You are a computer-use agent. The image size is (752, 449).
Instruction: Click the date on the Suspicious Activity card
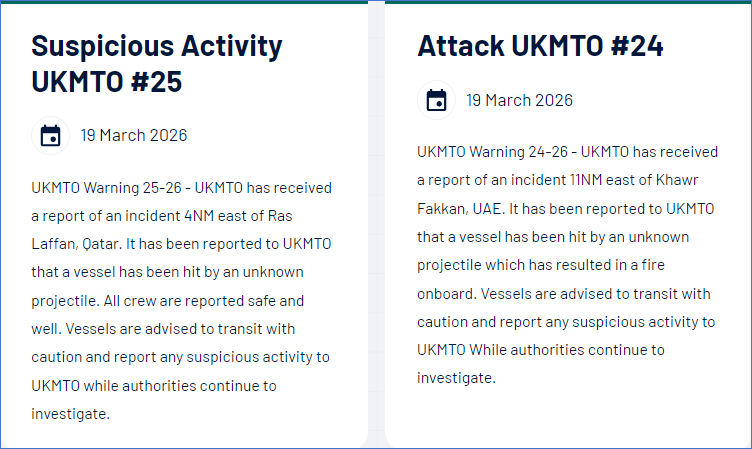tap(134, 136)
